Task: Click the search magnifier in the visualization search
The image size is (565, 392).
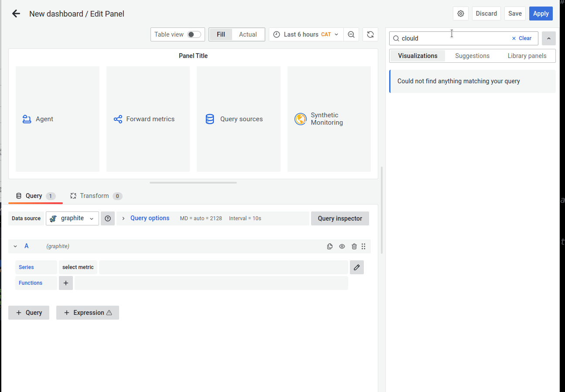Action: coord(396,38)
